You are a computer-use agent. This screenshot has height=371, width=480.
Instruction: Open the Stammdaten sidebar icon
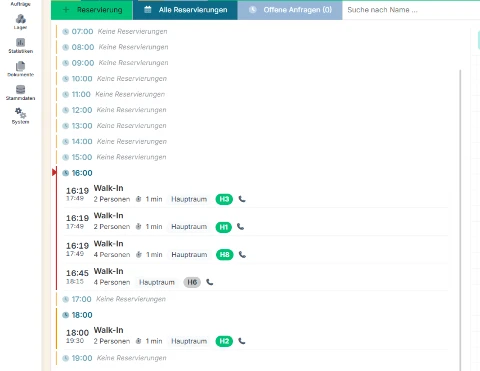(x=20, y=90)
